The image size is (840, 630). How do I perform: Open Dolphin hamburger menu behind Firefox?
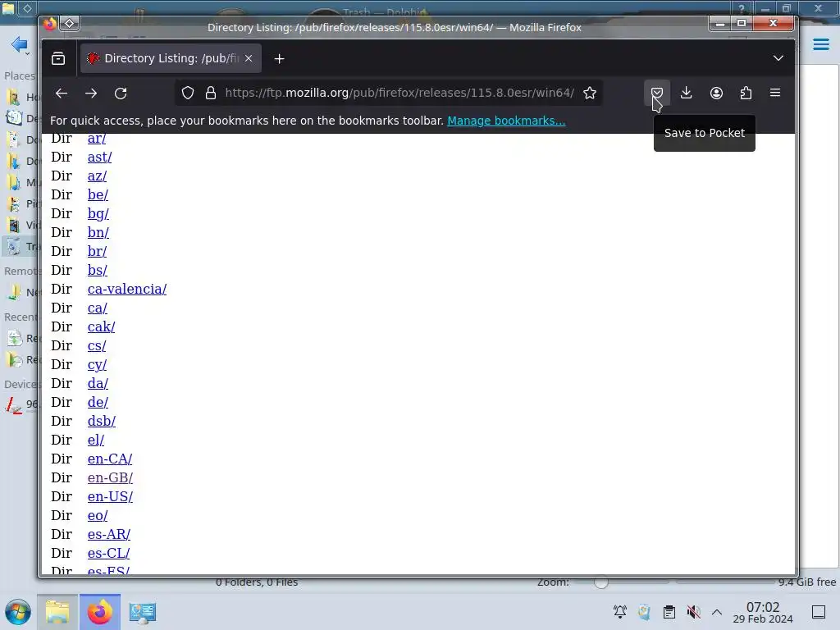(x=820, y=44)
